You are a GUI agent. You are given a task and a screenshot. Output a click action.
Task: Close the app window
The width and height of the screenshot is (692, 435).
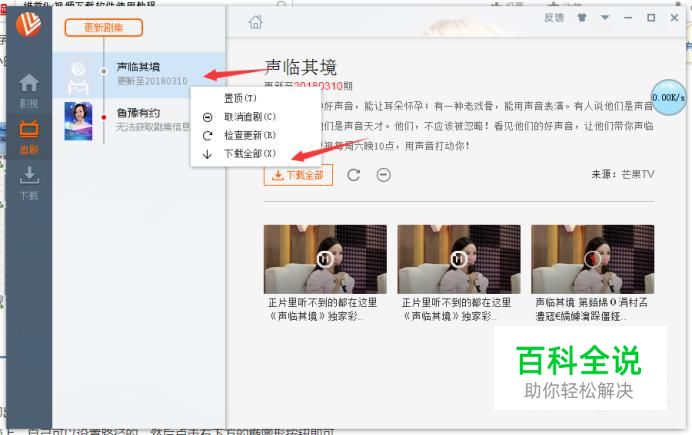click(674, 18)
